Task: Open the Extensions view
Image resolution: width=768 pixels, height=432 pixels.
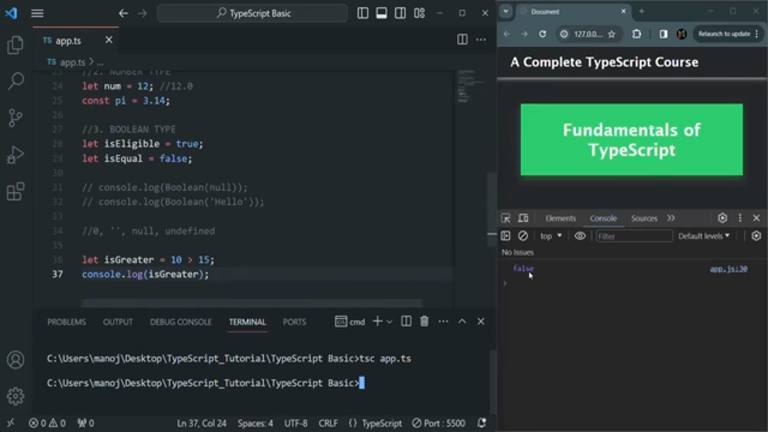Action: [15, 192]
